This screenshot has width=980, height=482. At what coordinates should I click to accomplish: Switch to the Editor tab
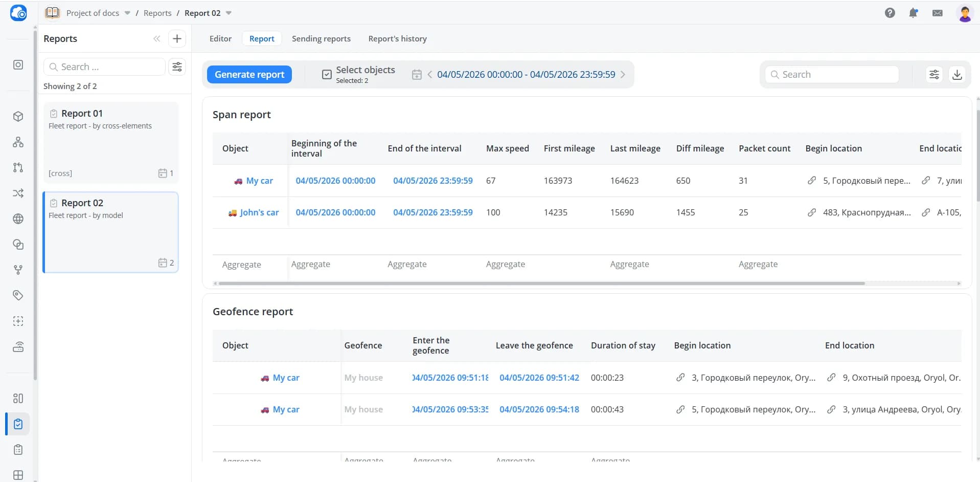tap(220, 38)
